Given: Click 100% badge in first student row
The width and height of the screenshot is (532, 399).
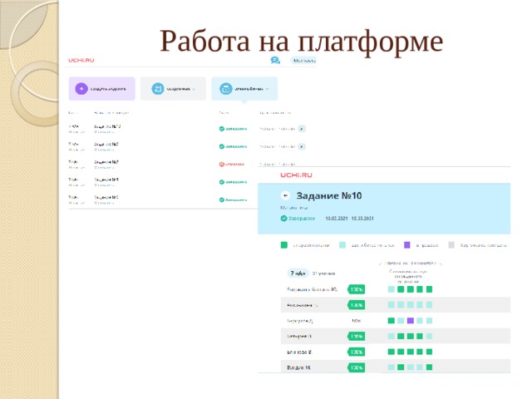Looking at the screenshot, I should click(x=357, y=289).
